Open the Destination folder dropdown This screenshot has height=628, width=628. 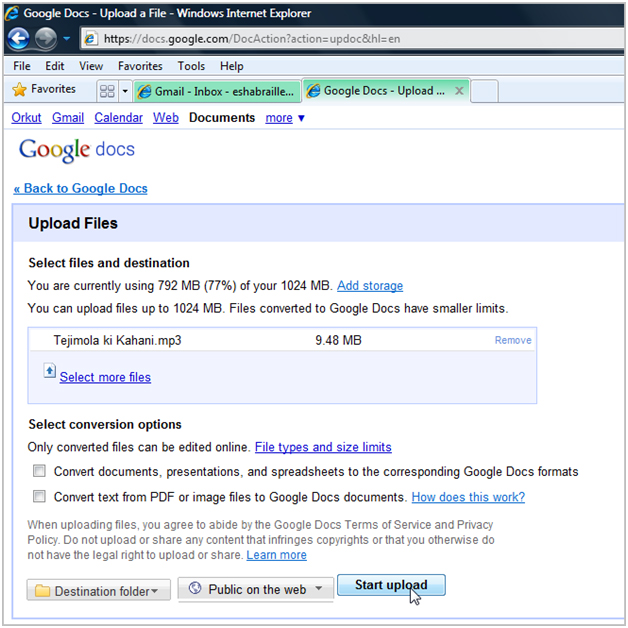[x=99, y=590]
